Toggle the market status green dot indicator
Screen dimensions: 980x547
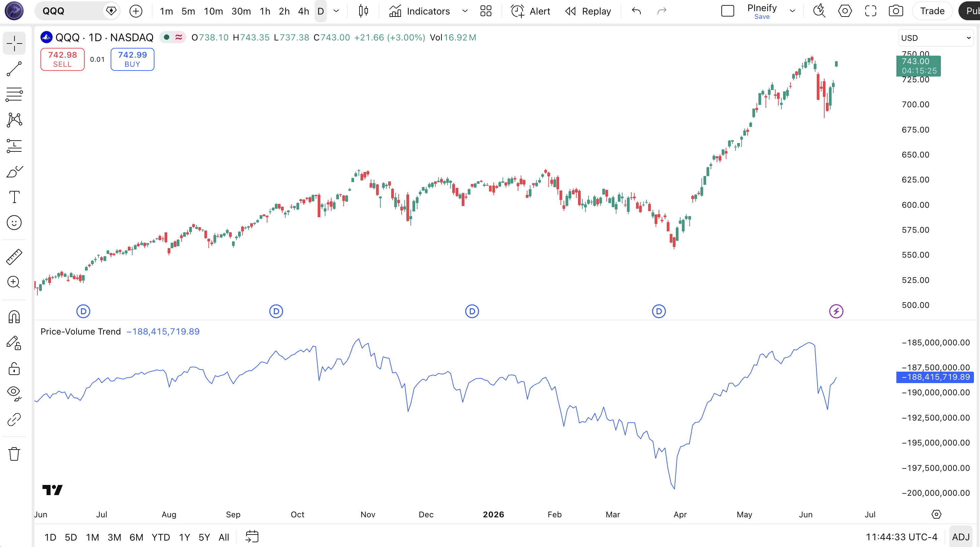tap(166, 37)
